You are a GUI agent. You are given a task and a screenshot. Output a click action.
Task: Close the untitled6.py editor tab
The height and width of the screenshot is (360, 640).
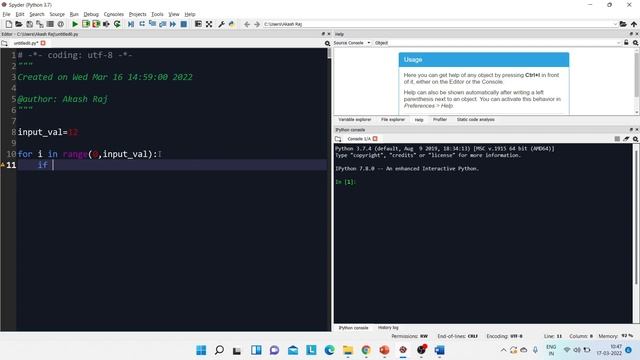point(43,43)
